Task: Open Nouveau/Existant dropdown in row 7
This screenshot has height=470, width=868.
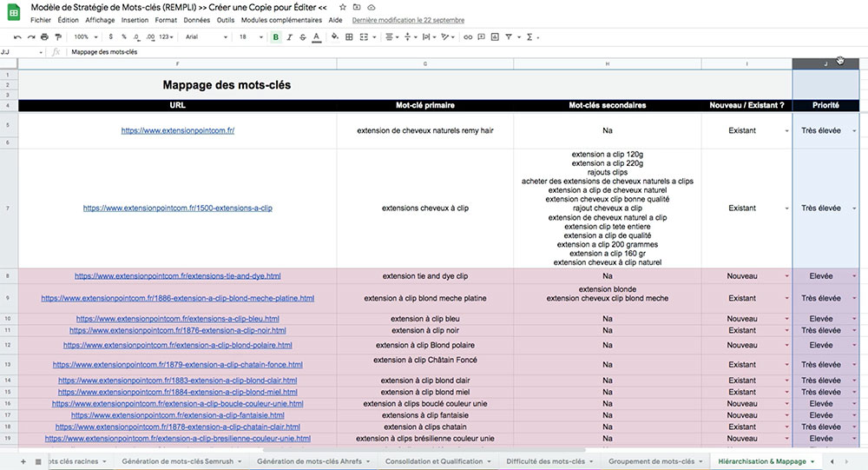Action: [x=786, y=209]
